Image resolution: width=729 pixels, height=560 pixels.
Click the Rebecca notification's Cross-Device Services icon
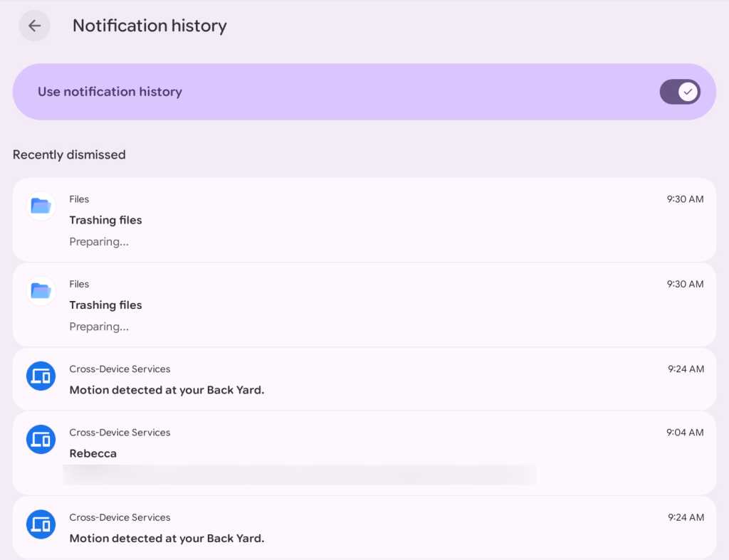click(x=41, y=439)
